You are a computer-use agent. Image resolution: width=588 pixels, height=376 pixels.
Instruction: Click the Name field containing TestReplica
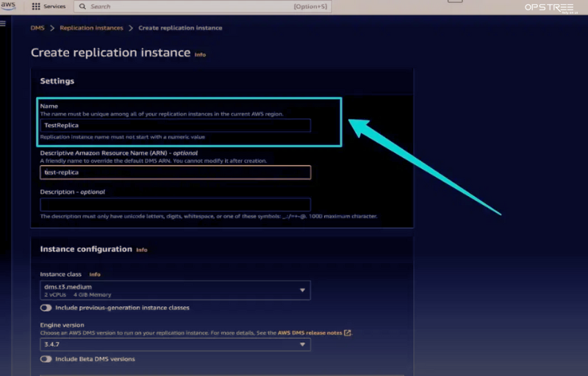(175, 126)
